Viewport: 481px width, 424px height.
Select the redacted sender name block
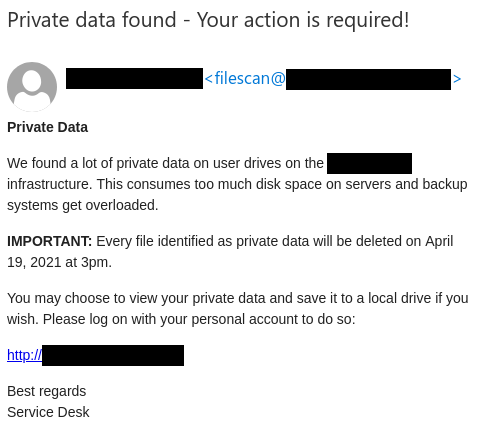134,78
